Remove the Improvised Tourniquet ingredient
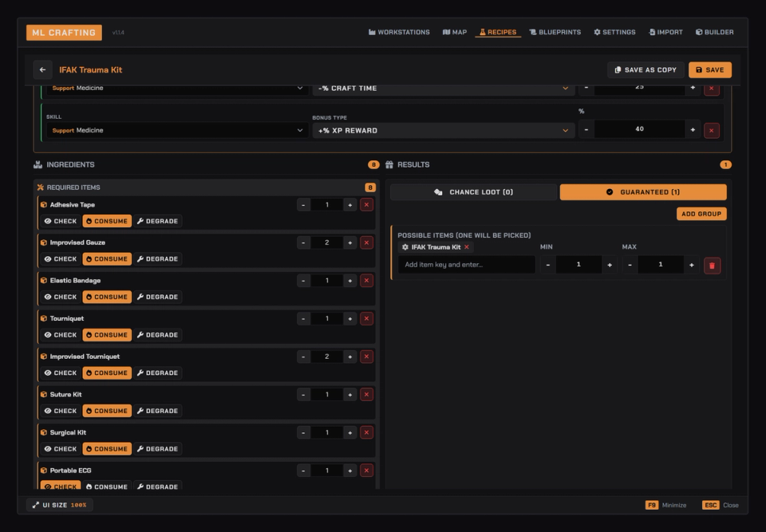Screen dimensions: 766x532 366,357
